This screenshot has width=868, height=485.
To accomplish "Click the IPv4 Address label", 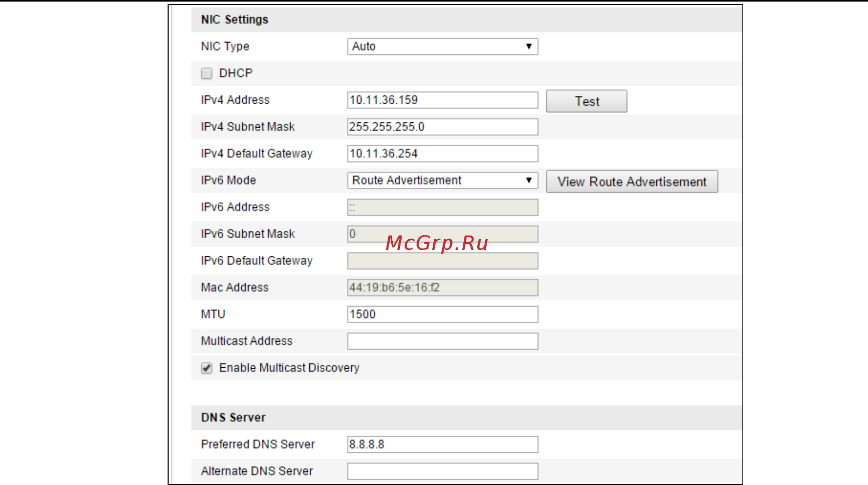I will point(235,100).
